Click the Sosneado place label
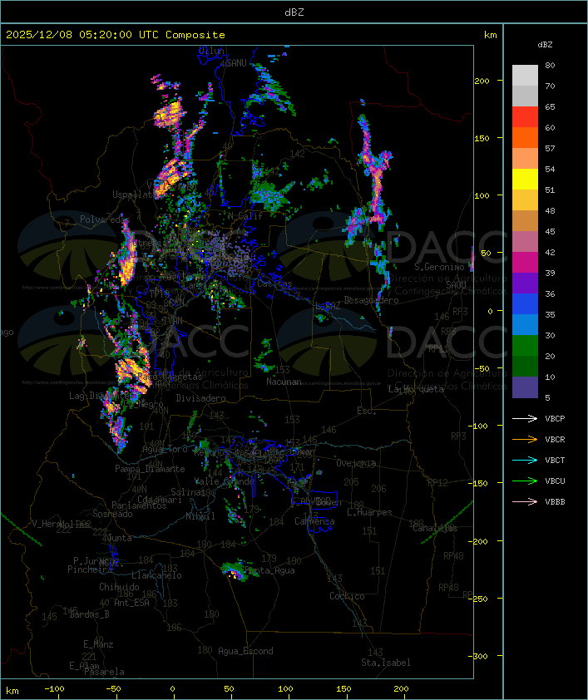This screenshot has width=588, height=700. [112, 514]
